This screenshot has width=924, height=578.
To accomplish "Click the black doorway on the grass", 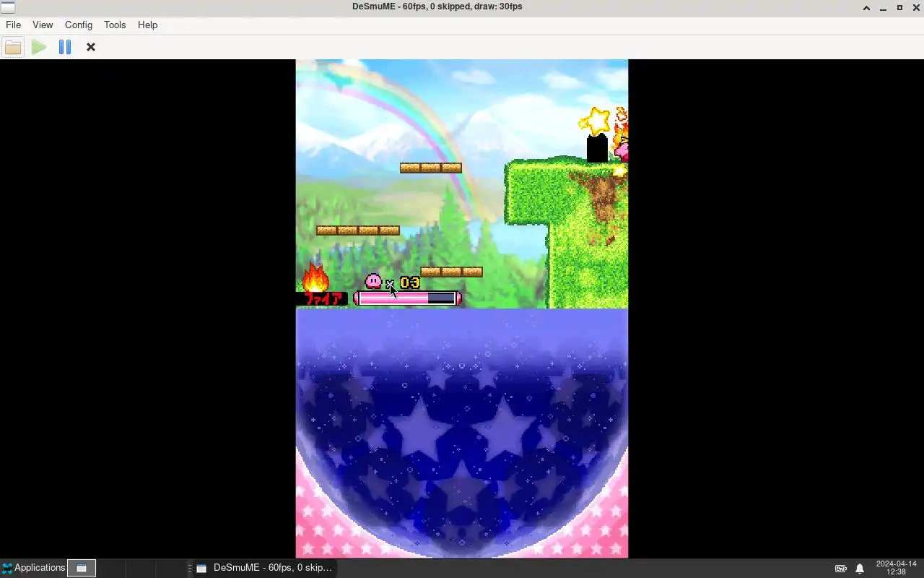I will tap(597, 148).
